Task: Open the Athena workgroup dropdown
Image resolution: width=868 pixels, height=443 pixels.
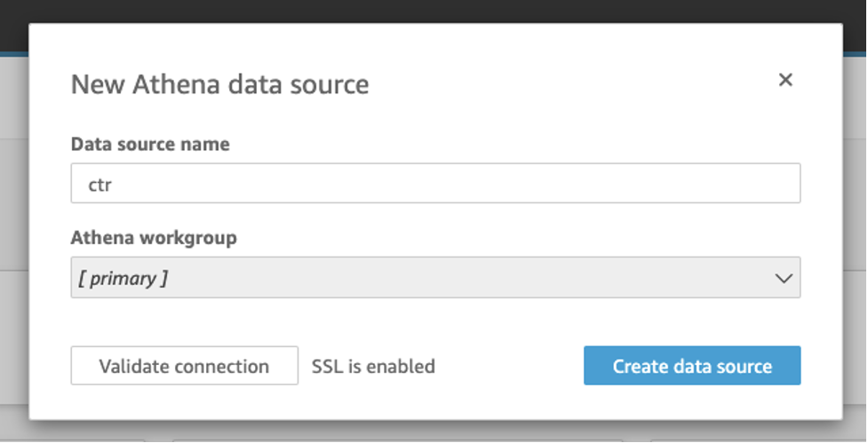Action: (x=435, y=278)
